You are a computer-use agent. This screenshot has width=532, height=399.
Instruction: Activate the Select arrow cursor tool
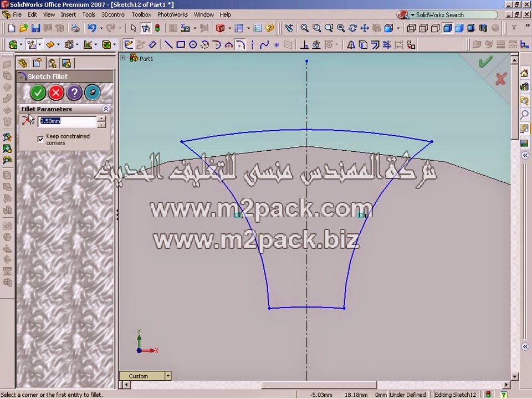click(134, 28)
